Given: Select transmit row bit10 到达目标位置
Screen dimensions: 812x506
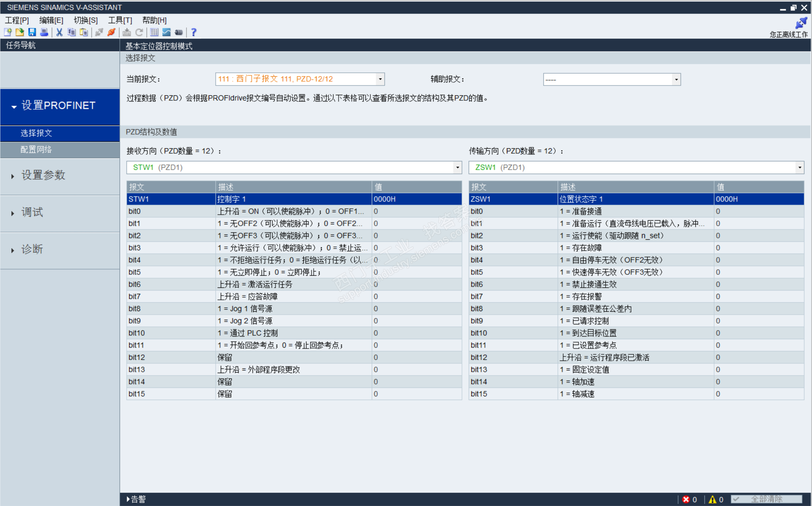Looking at the screenshot, I should (636, 333).
